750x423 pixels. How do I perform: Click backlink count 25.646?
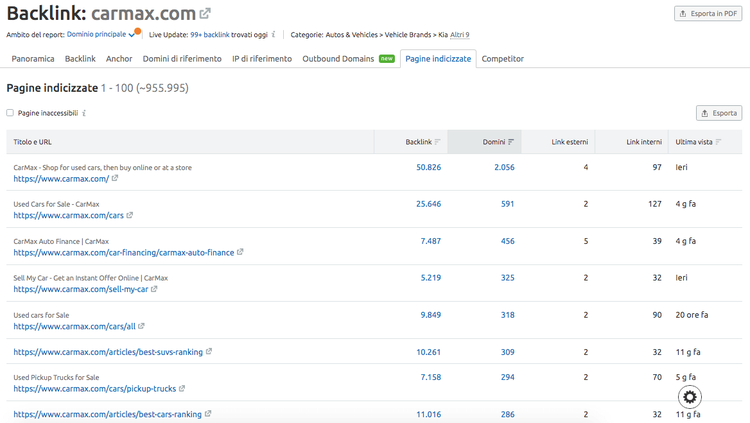429,204
